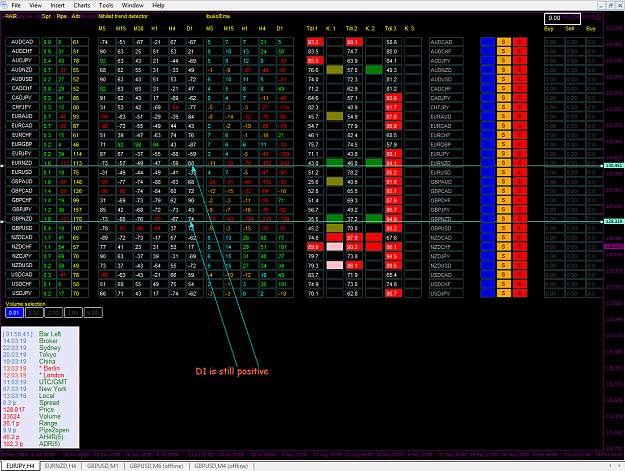
Task: Select the 0.01 volume option
Action: point(14,313)
